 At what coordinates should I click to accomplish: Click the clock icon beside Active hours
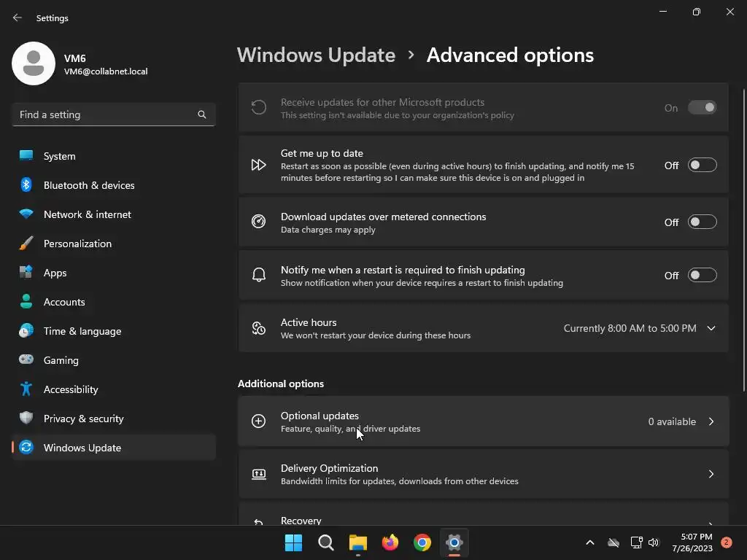259,328
